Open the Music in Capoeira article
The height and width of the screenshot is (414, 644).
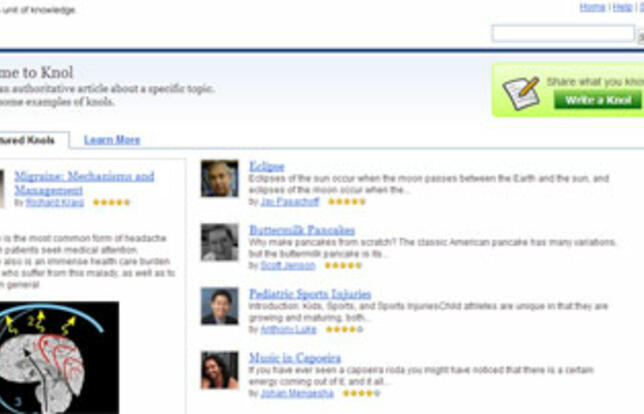tap(295, 358)
